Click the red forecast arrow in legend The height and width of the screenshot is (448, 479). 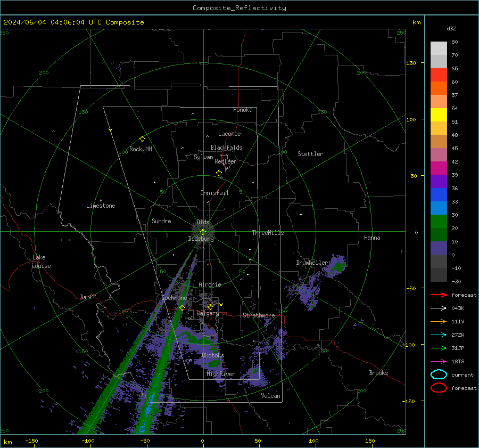439,295
